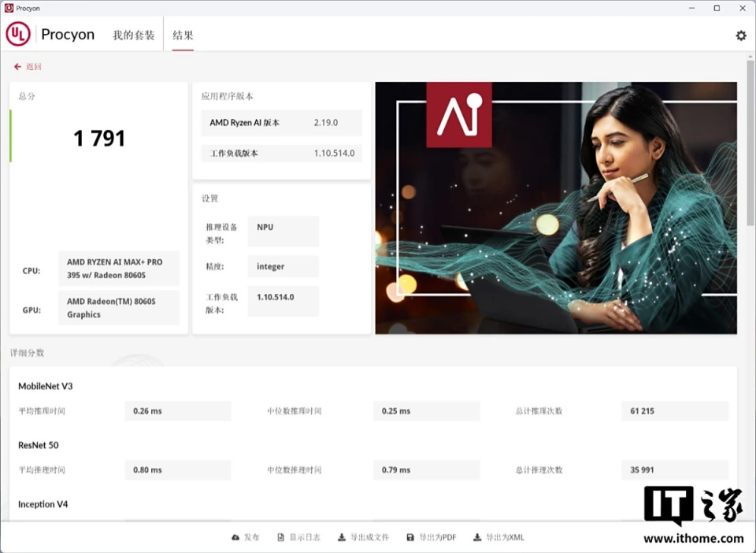Open the inference device type NPU selector
Screen dimensions: 756x553
(283, 231)
